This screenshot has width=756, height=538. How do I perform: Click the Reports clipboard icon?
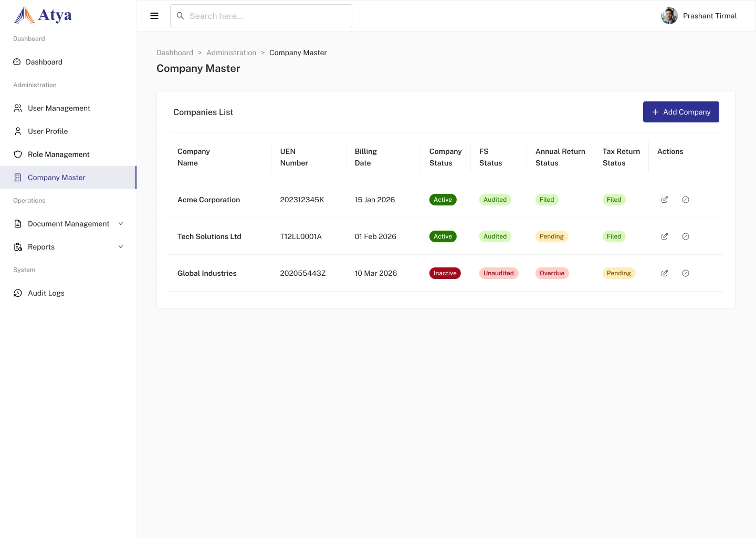click(18, 247)
